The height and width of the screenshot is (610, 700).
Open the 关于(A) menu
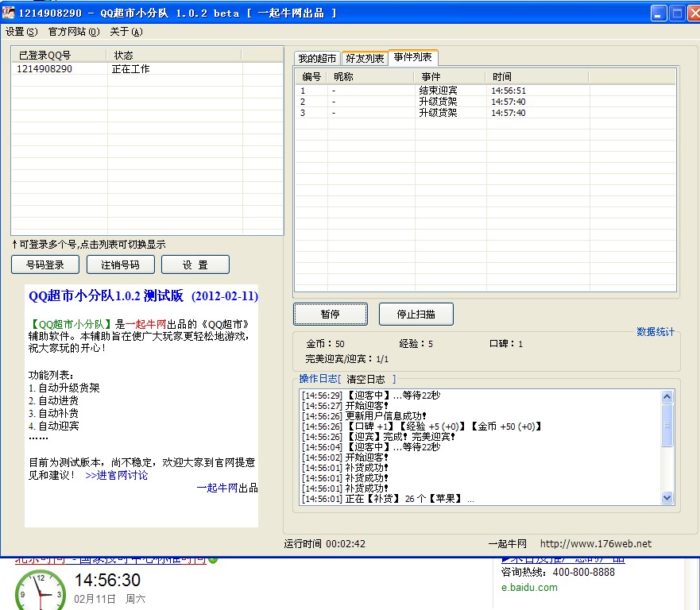coord(126,32)
